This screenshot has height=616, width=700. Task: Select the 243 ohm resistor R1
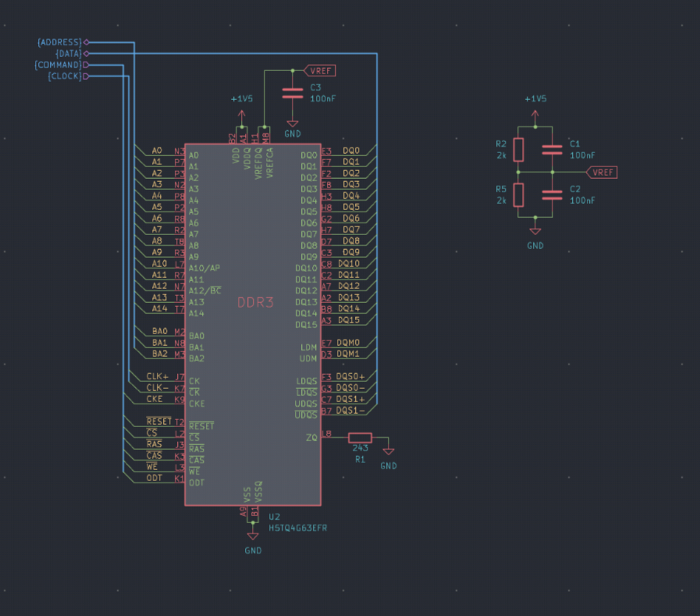coord(360,437)
